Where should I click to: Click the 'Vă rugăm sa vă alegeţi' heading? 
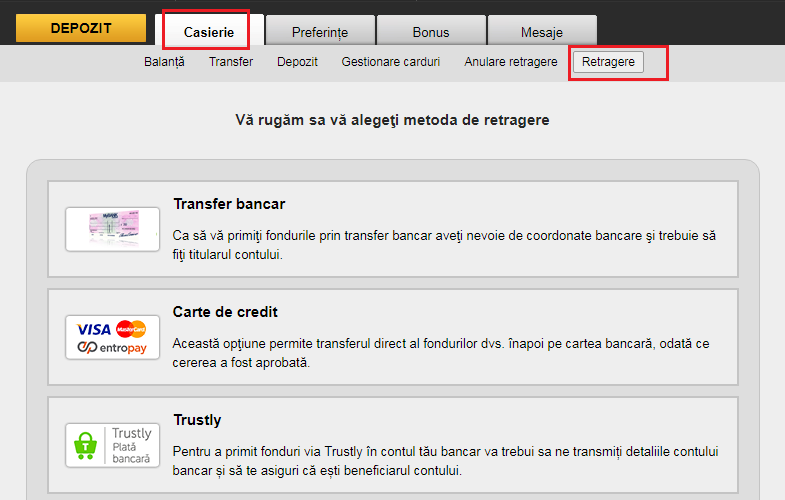click(x=392, y=120)
